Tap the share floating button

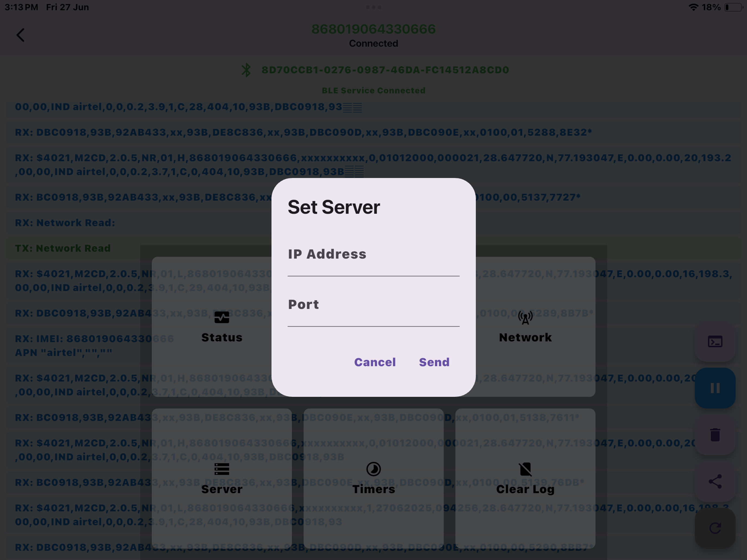pos(715,481)
